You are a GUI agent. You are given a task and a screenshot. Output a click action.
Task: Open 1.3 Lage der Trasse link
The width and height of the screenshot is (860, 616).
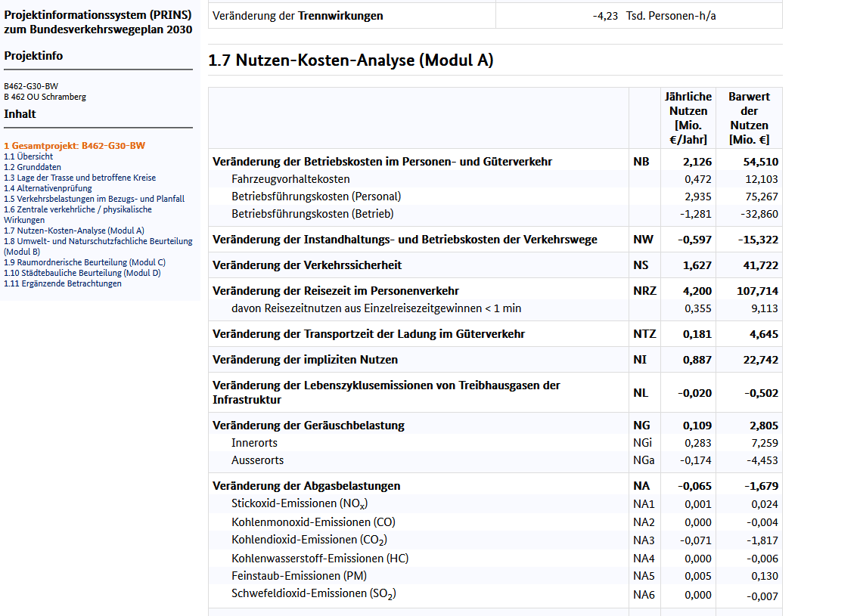point(79,178)
